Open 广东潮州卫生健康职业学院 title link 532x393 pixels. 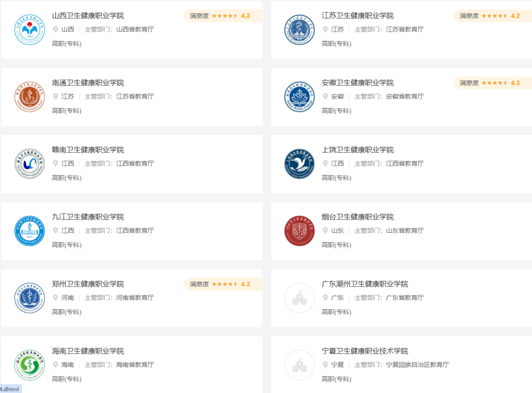pos(365,284)
